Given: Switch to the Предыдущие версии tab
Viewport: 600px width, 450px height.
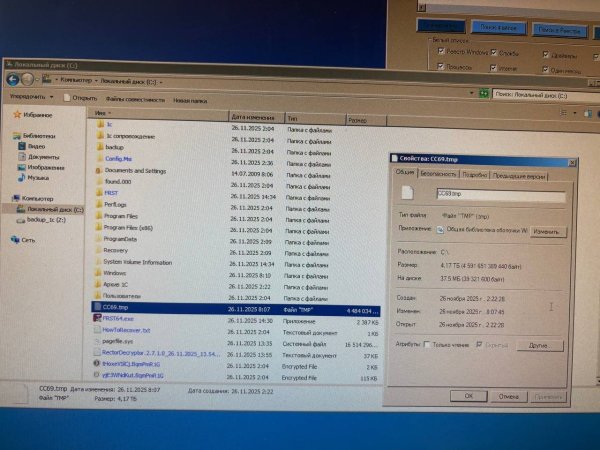Looking at the screenshot, I should (518, 176).
